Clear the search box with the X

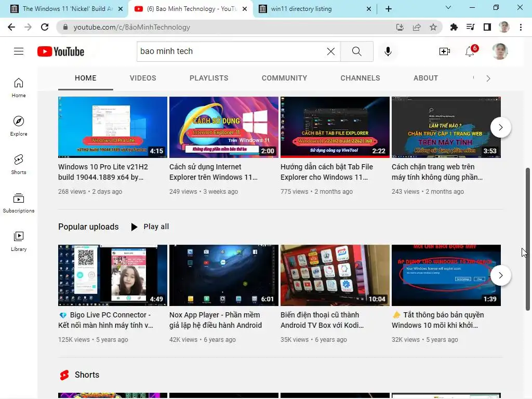click(331, 51)
